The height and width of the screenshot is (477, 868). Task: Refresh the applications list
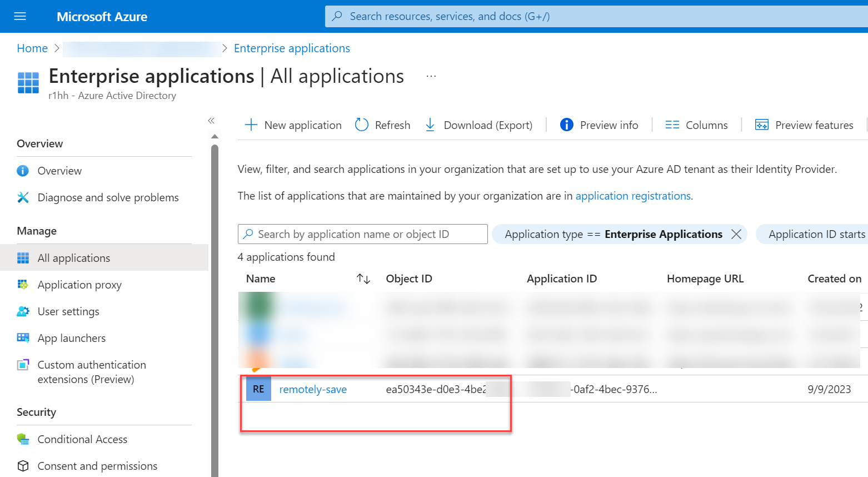[x=382, y=125]
